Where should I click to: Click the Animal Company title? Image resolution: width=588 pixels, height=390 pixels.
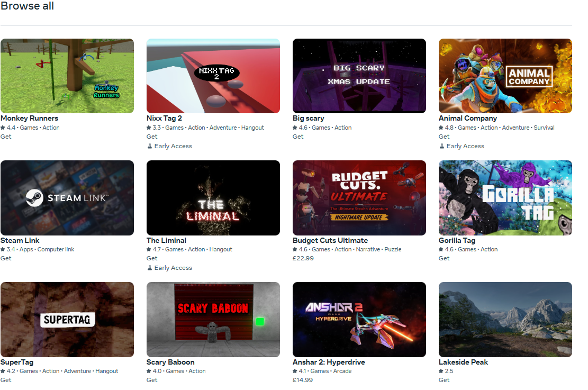468,118
